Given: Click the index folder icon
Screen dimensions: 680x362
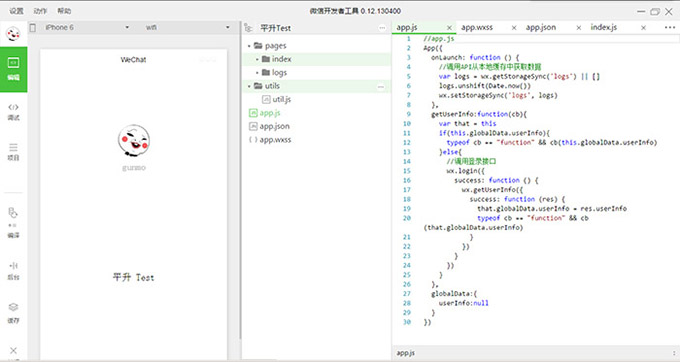Looking at the screenshot, I should pos(266,59).
